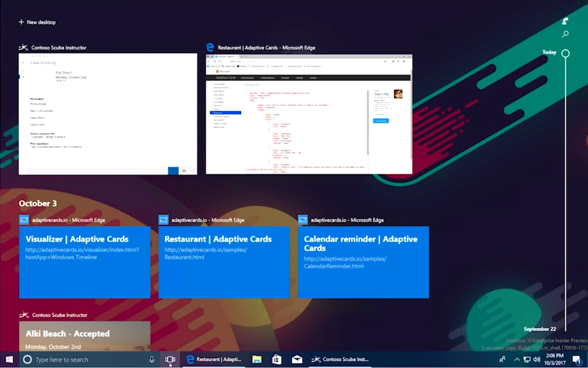
Task: Focus the Type here to search box
Action: (x=90, y=359)
